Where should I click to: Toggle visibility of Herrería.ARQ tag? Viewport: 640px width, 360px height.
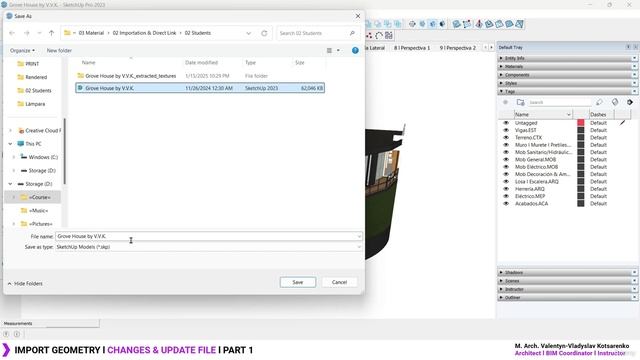(x=506, y=189)
